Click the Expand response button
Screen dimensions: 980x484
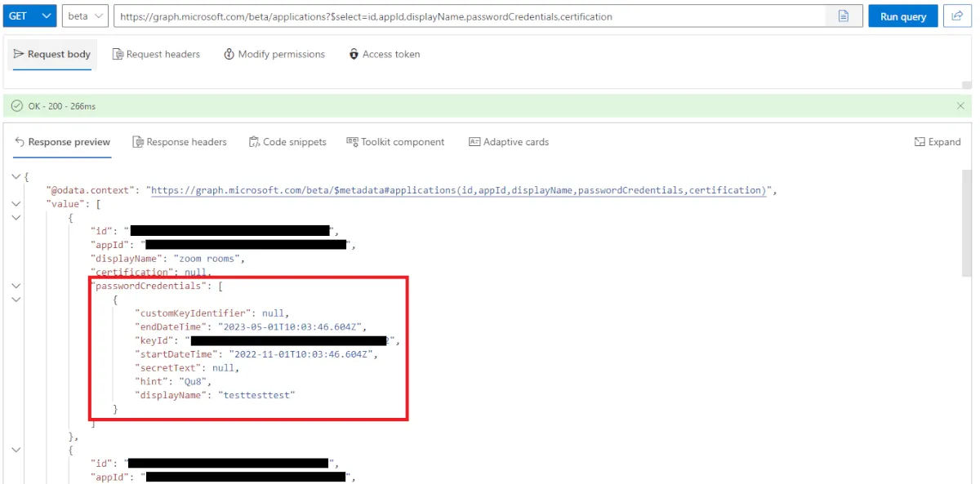tap(938, 142)
